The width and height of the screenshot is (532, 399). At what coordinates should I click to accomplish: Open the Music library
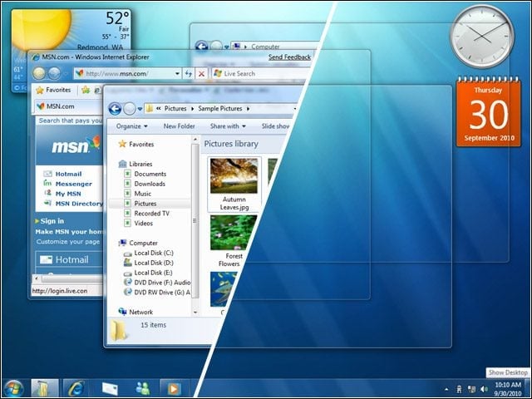pyautogui.click(x=137, y=194)
